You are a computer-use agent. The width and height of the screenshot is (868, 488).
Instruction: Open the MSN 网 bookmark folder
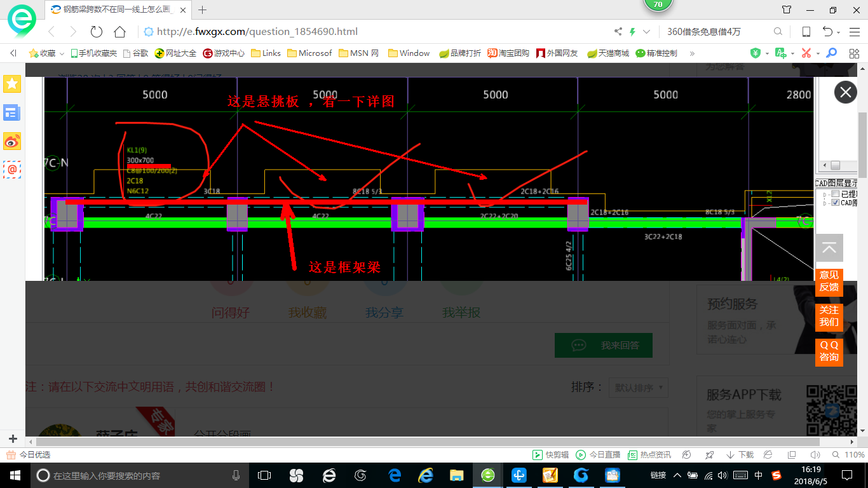[359, 53]
